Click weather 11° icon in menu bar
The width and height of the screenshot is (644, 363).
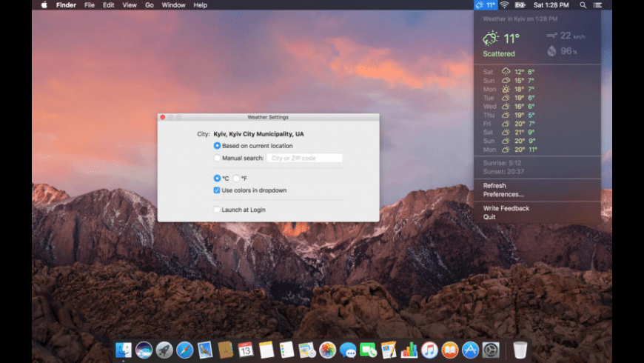click(x=486, y=5)
